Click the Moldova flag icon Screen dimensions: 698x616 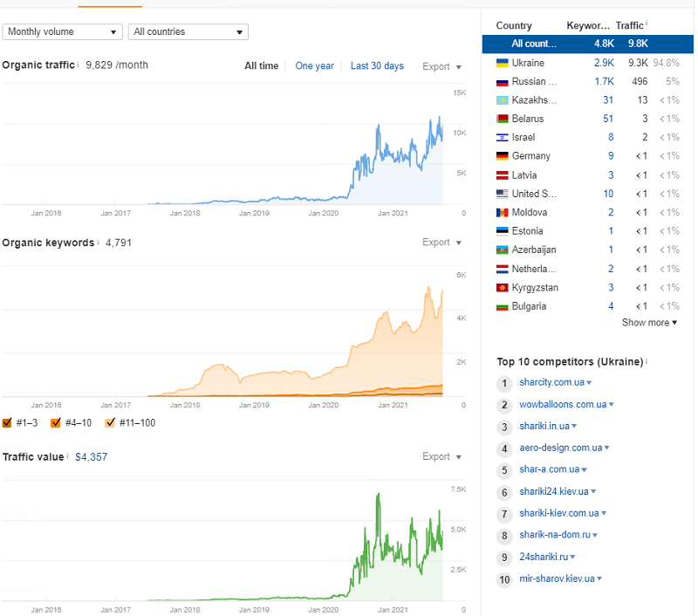tap(502, 213)
